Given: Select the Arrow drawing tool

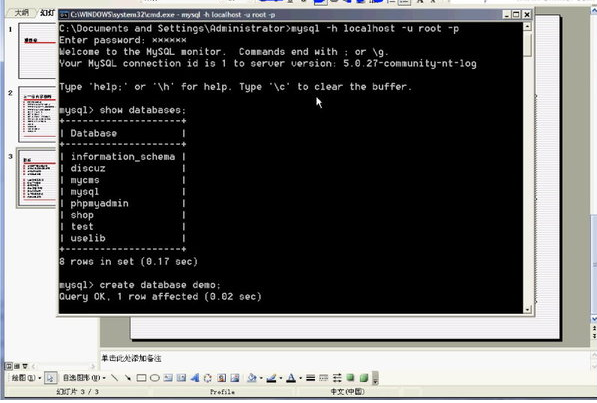Looking at the screenshot, I should 128,378.
